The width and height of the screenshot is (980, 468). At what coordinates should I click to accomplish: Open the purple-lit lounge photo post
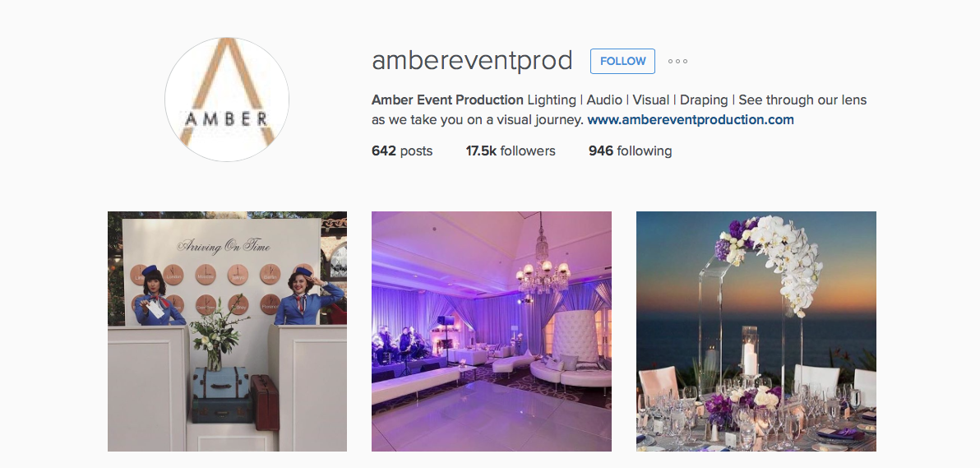492,331
